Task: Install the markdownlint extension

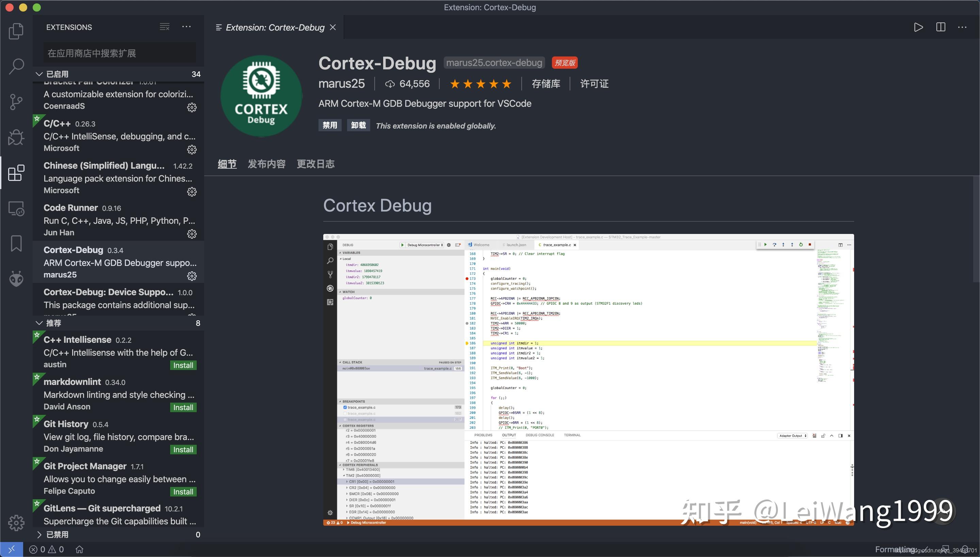Action: [183, 407]
